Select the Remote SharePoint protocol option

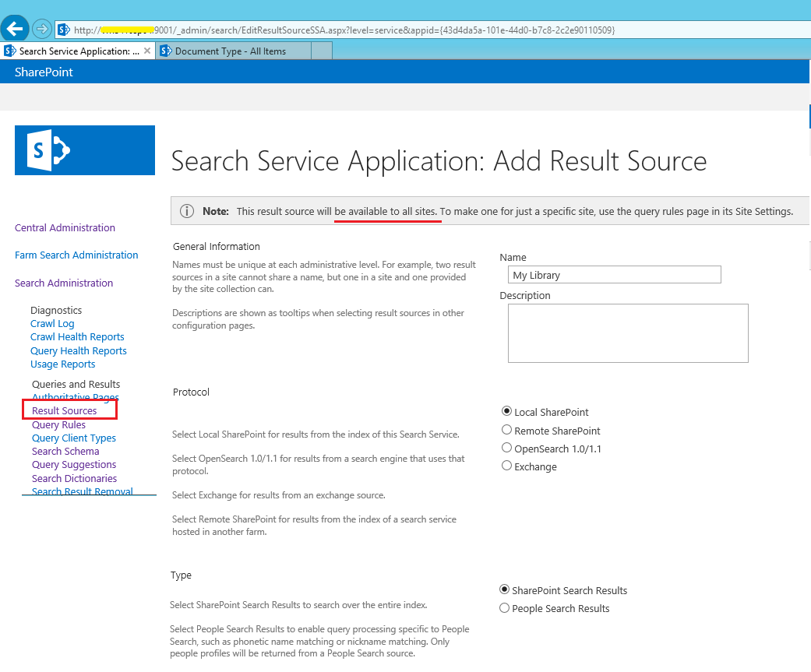(x=507, y=430)
